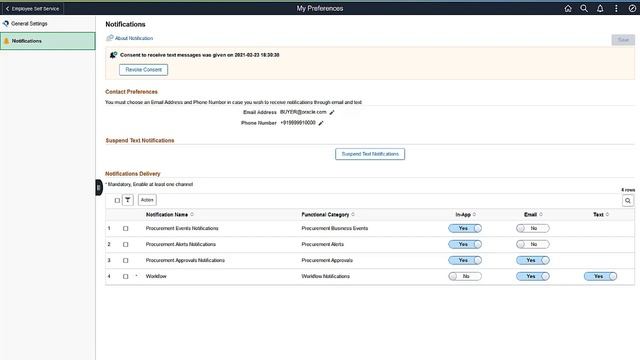Click the Notifications bell sidebar icon

(6, 41)
